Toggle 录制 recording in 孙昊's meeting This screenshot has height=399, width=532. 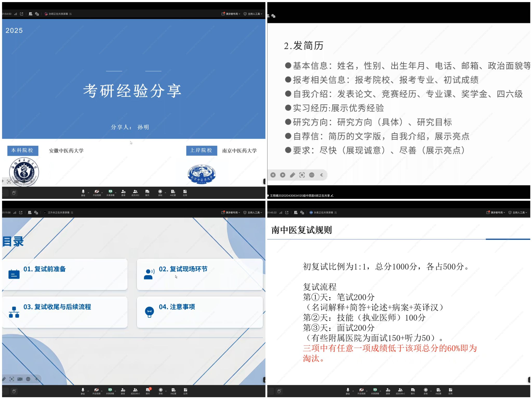pos(425,391)
